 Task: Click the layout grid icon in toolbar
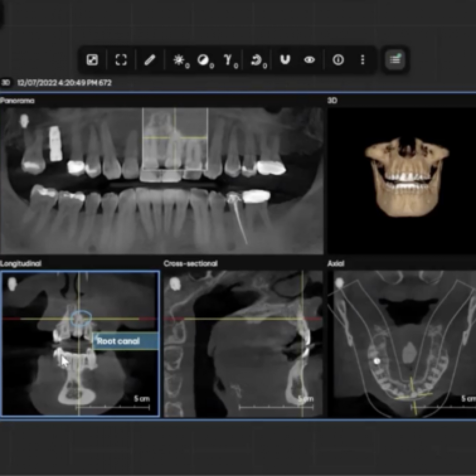92,60
